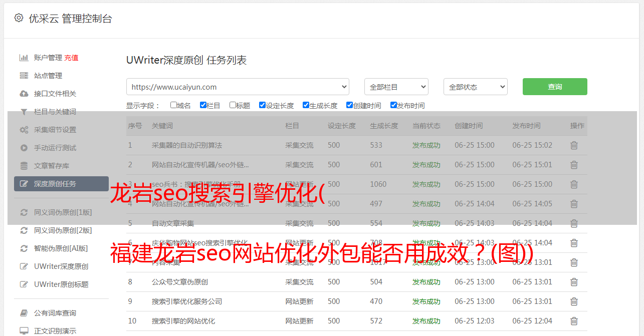
Task: Click the 发布时间 column header
Action: click(526, 126)
